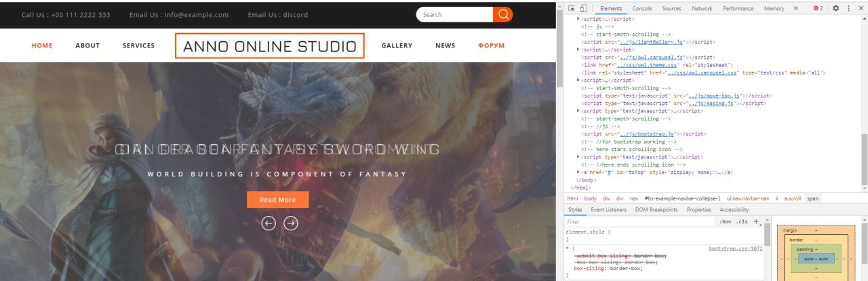Expand the collapsed script node below easing.js
This screenshot has height=281, width=868.
[x=578, y=110]
